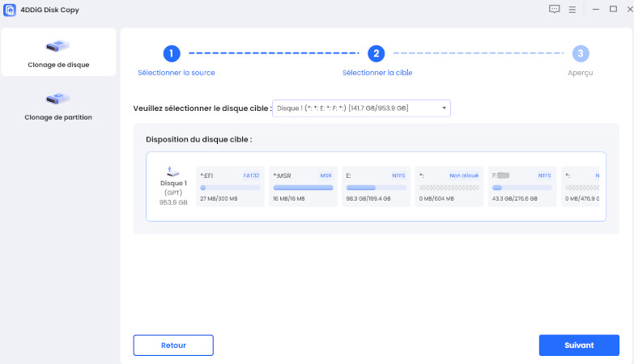Click the 4DDiG Disk Copy app logo
Screen dimensions: 634x364
[x=10, y=10]
